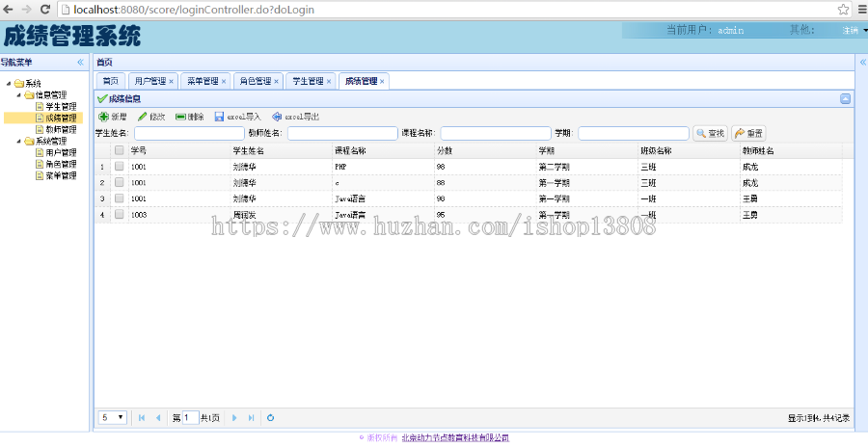Check the checkbox for row 4

point(119,215)
